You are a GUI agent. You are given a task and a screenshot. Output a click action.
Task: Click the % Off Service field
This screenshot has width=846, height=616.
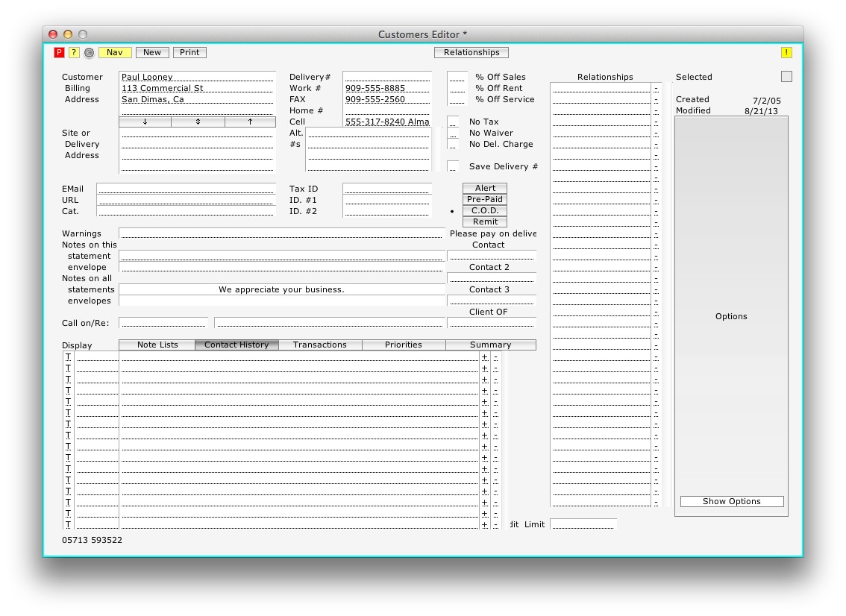point(457,99)
